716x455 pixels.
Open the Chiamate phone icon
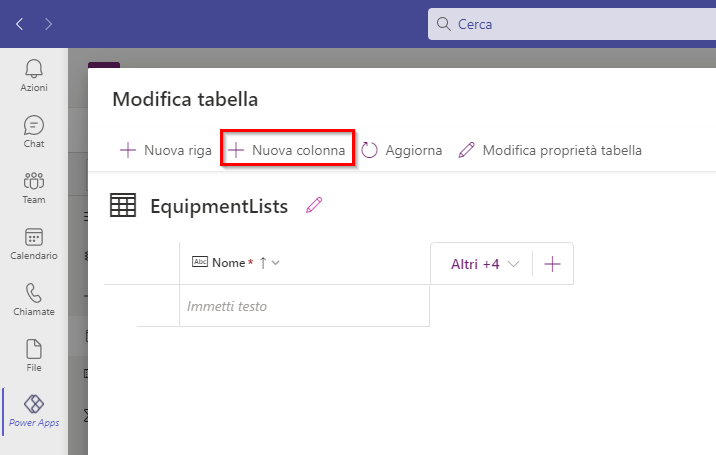(x=34, y=293)
